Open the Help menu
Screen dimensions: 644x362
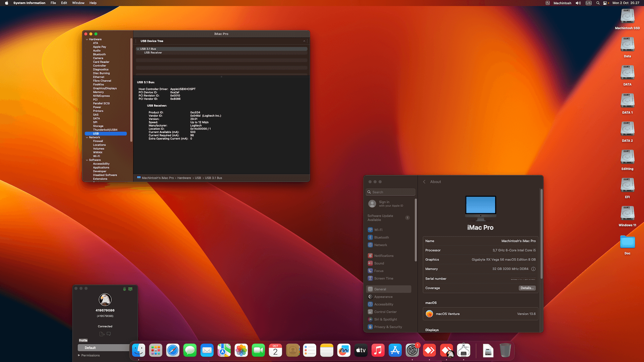pyautogui.click(x=93, y=3)
